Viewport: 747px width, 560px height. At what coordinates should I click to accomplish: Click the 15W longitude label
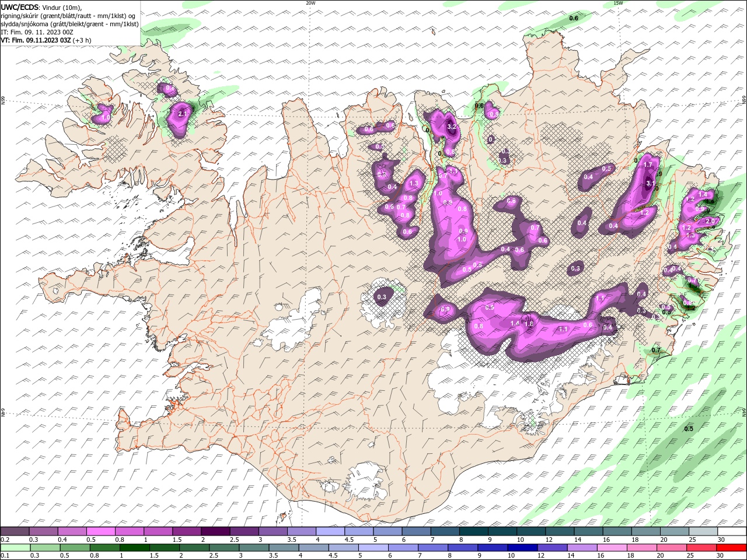point(618,3)
